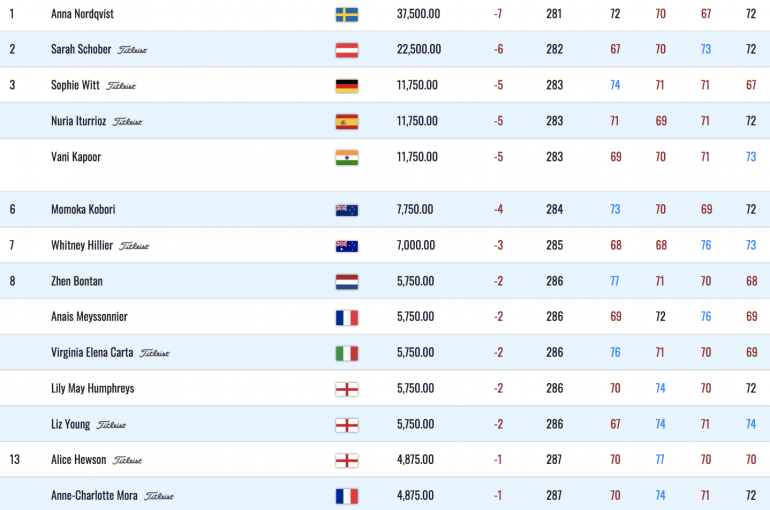This screenshot has height=510, width=770.
Task: Click the Spanish flag in Nuria Iturrioz's row
Action: (347, 122)
